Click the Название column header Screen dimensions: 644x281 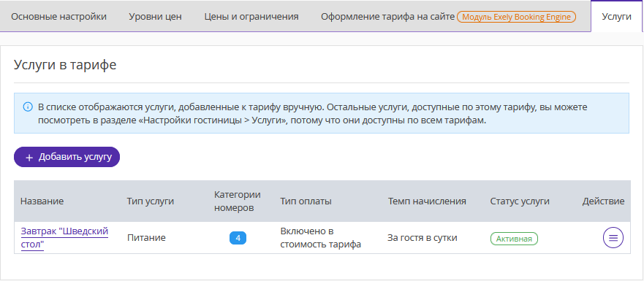tap(42, 201)
